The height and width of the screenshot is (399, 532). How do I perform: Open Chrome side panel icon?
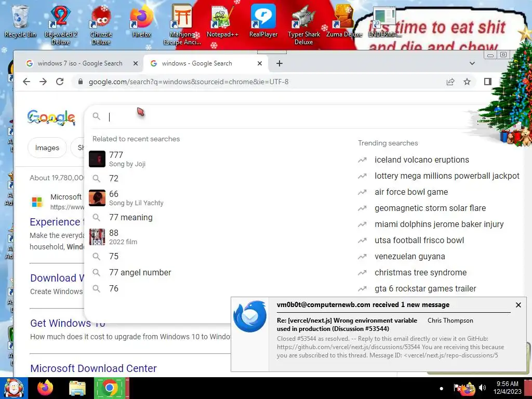click(487, 82)
